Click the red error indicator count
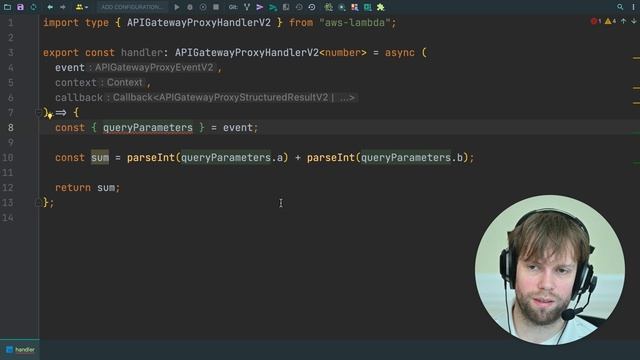The width and height of the screenshot is (640, 360). [596, 21]
